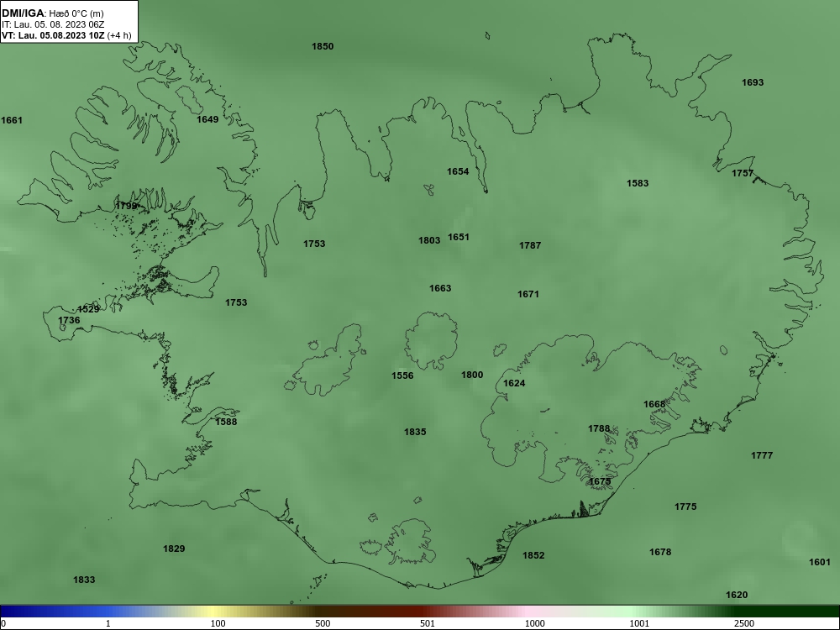
Task: Select the 1693 value in the northeast sea
Action: pos(753,82)
